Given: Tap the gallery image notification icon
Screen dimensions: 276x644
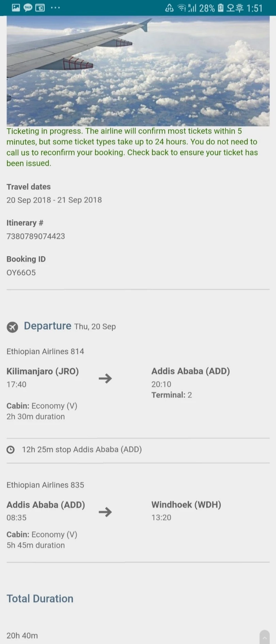Looking at the screenshot, I should (16, 8).
